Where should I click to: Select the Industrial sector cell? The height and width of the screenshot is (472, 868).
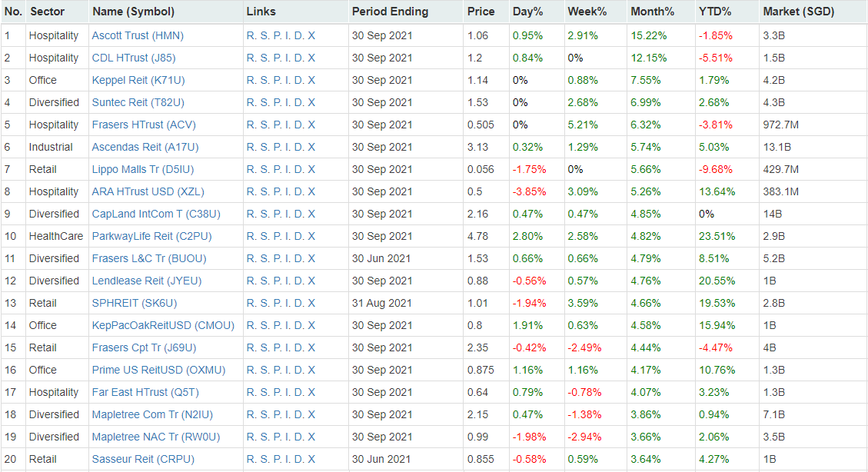[x=51, y=147]
